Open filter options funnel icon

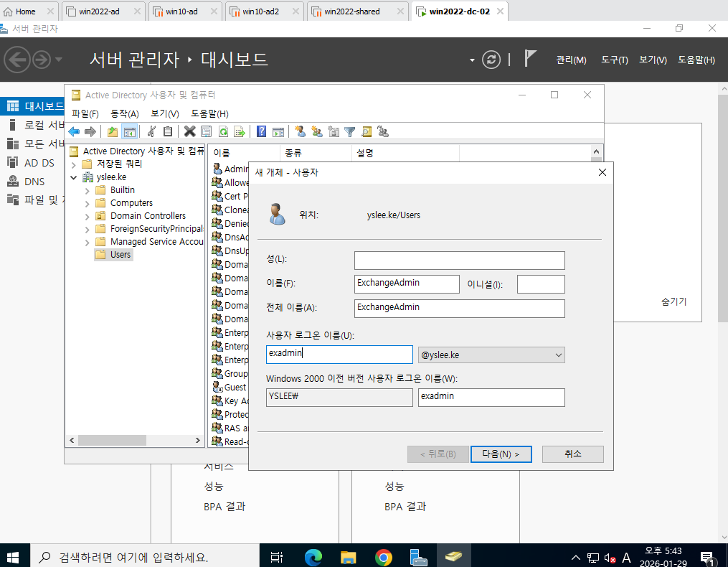point(349,132)
